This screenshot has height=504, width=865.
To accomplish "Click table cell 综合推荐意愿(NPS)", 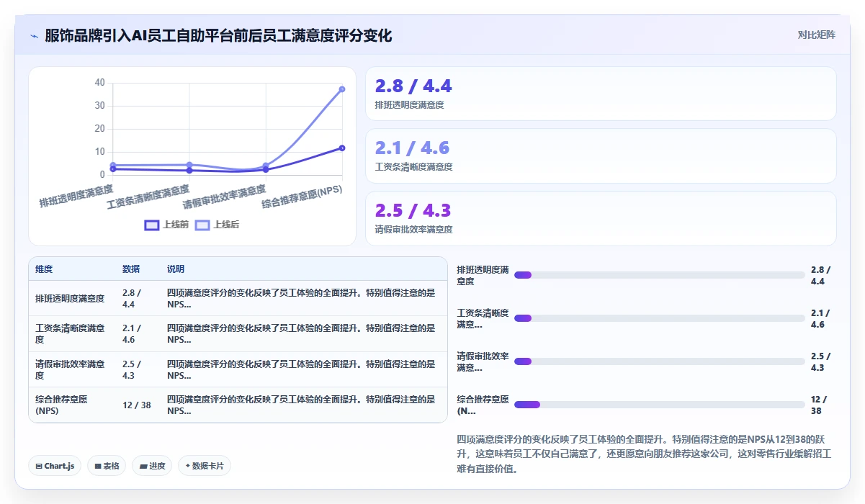I will (72, 405).
